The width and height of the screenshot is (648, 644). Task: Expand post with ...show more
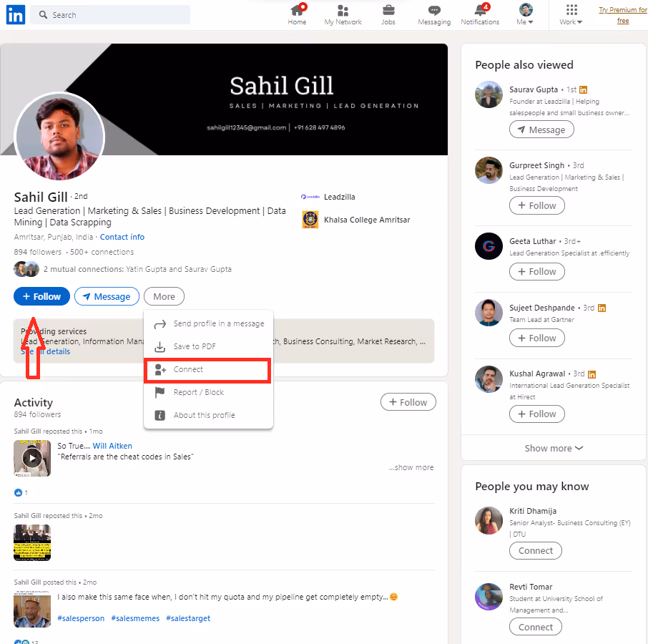411,467
